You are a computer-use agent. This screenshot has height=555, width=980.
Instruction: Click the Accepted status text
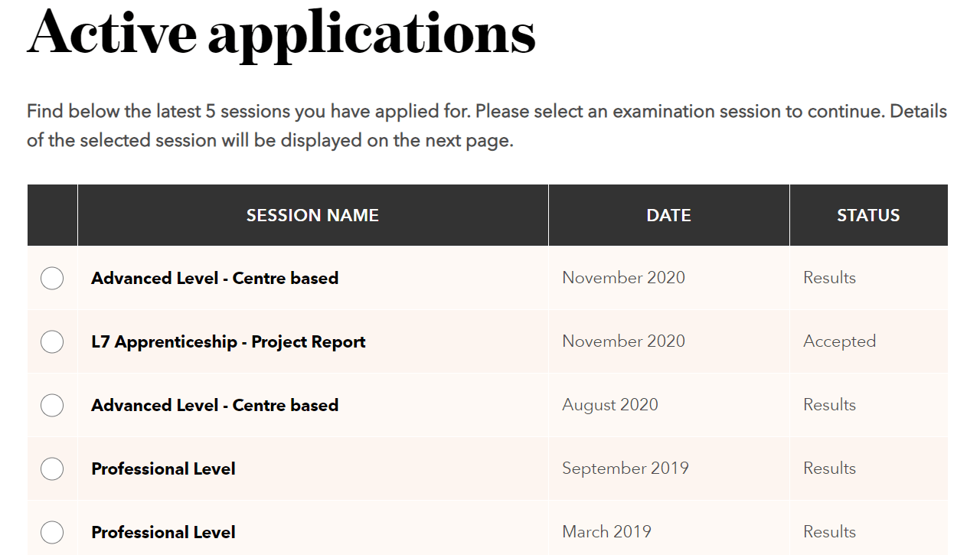click(x=839, y=341)
